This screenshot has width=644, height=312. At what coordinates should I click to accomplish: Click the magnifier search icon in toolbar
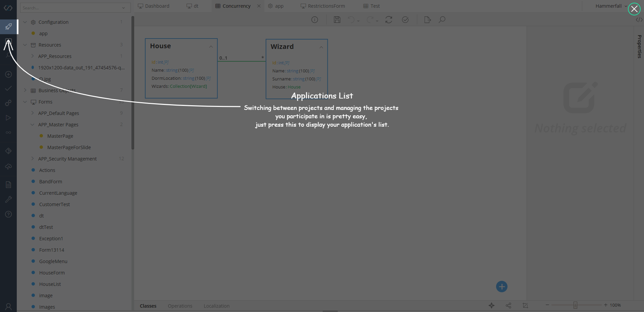click(442, 20)
